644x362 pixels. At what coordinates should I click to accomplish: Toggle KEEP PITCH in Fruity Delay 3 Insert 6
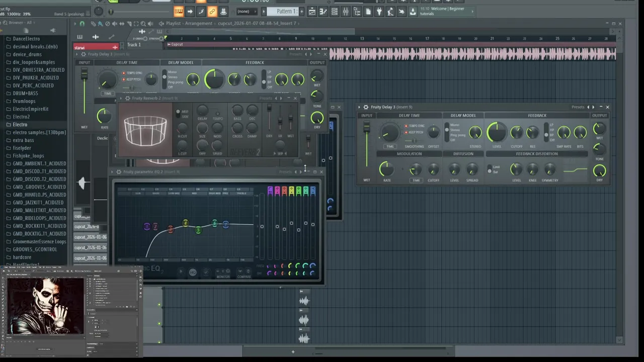click(x=124, y=79)
